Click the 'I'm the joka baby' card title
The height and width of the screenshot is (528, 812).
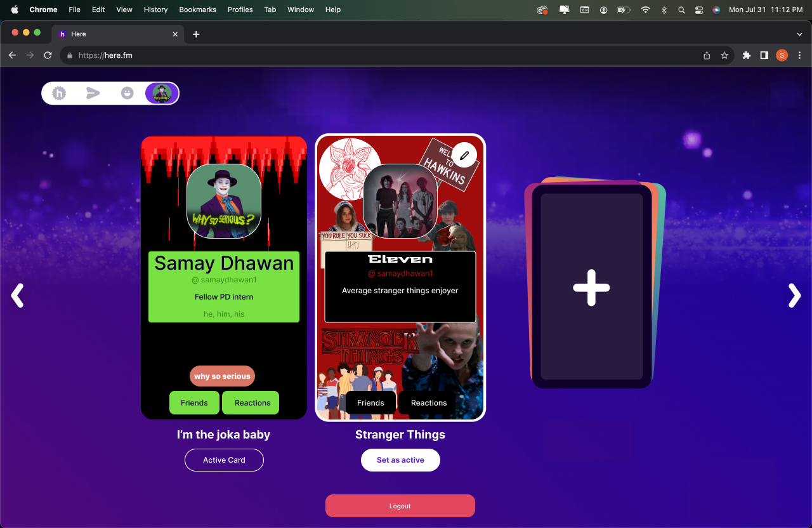pyautogui.click(x=224, y=435)
